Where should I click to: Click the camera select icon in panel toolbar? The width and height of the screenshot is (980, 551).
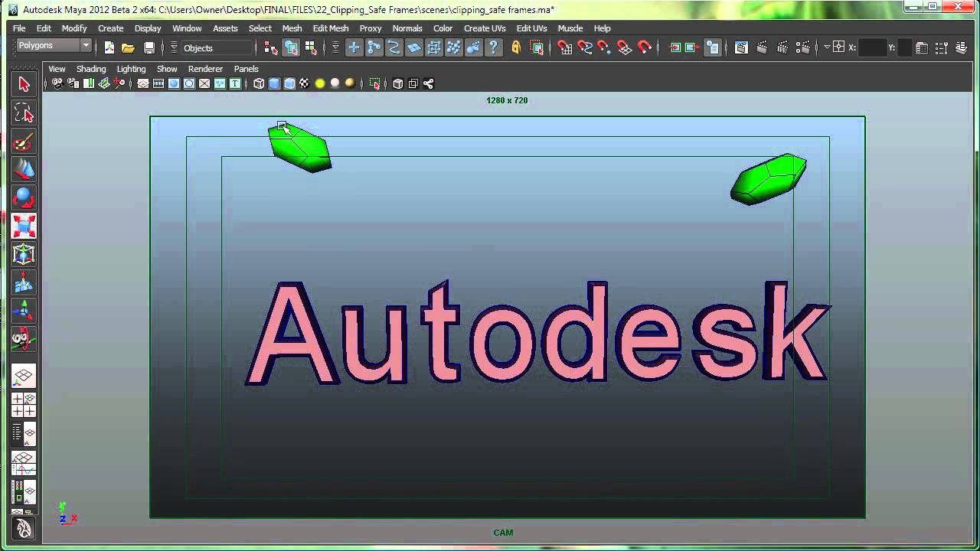[57, 83]
